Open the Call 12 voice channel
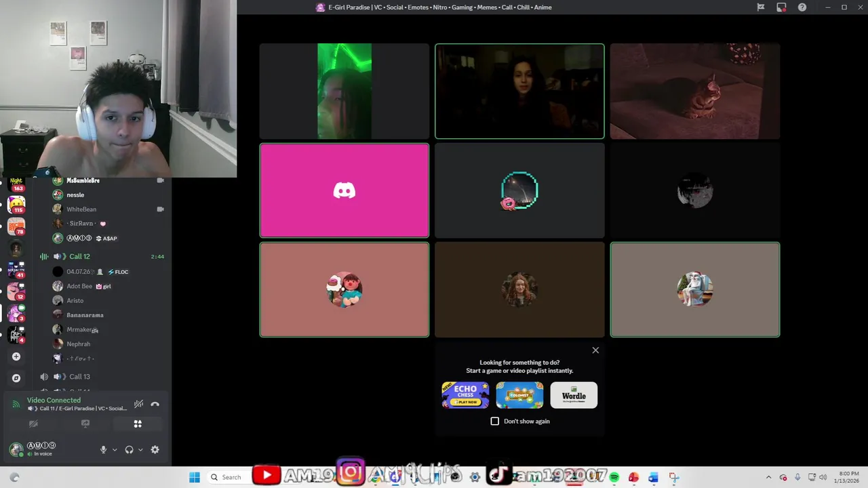This screenshot has height=488, width=868. pyautogui.click(x=102, y=256)
